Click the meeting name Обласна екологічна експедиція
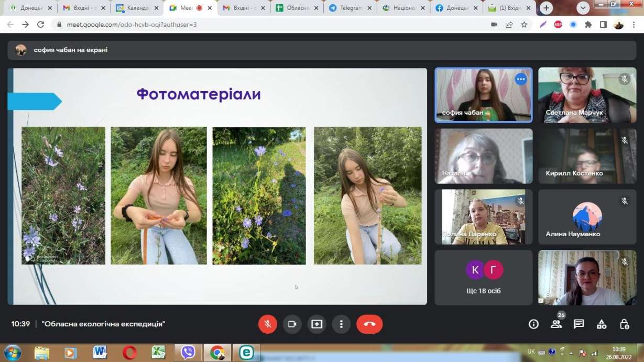Screen dimensions: 644x362 click(x=104, y=324)
